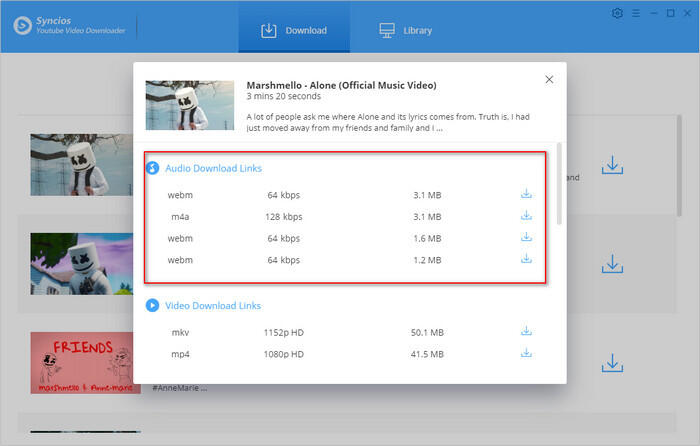The height and width of the screenshot is (446, 700).
Task: Click the Marshmello video thumbnail in dialog
Action: [190, 104]
